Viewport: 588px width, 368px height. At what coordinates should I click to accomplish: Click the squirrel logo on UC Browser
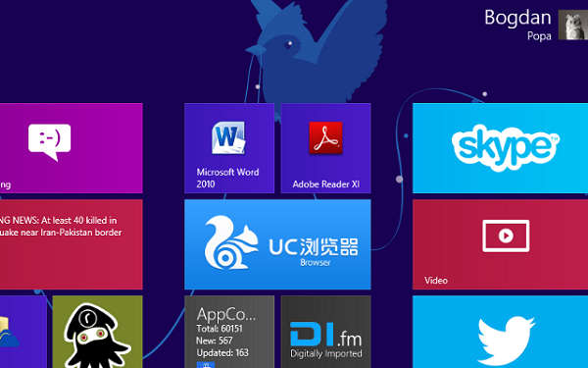click(x=230, y=242)
